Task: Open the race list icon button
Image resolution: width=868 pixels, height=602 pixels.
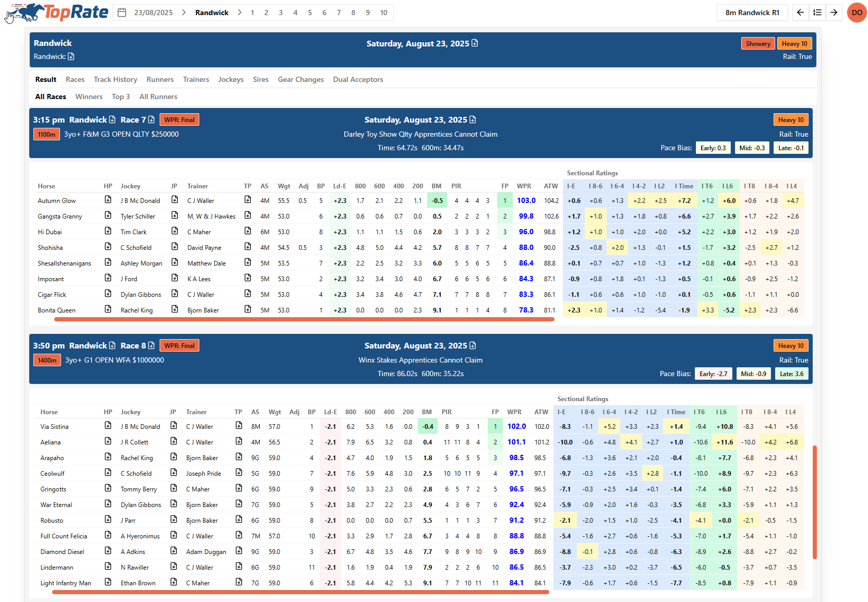Action: click(x=817, y=13)
